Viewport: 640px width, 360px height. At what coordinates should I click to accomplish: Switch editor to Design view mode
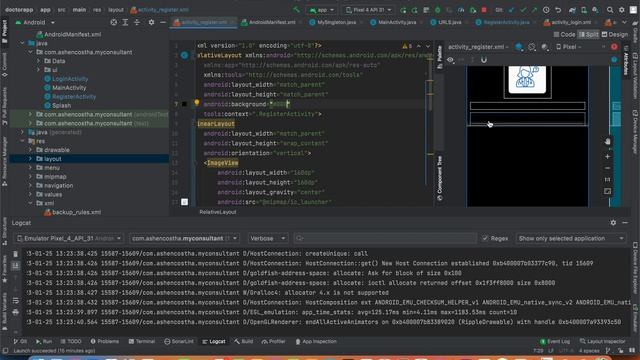click(x=615, y=35)
